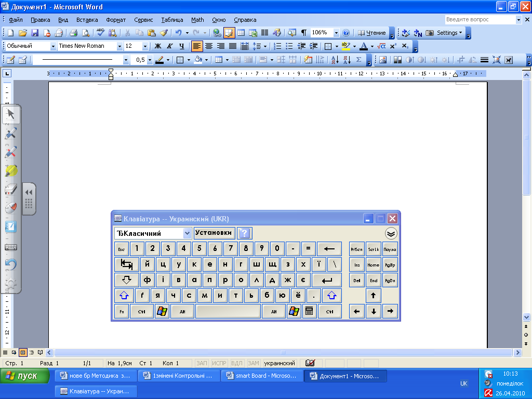Image resolution: width=532 pixels, height=399 pixels.
Task: Paste clipboard contents
Action: coord(152,33)
